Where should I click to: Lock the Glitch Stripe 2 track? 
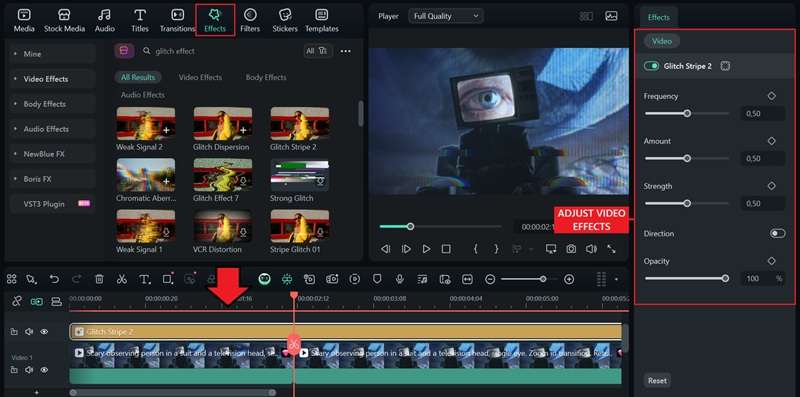click(x=14, y=332)
